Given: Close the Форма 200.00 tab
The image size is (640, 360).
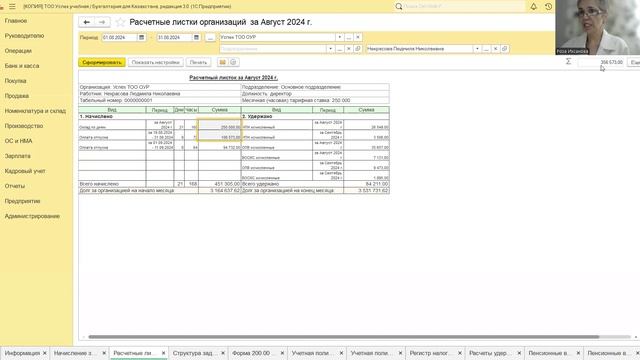Looking at the screenshot, I should click(282, 353).
